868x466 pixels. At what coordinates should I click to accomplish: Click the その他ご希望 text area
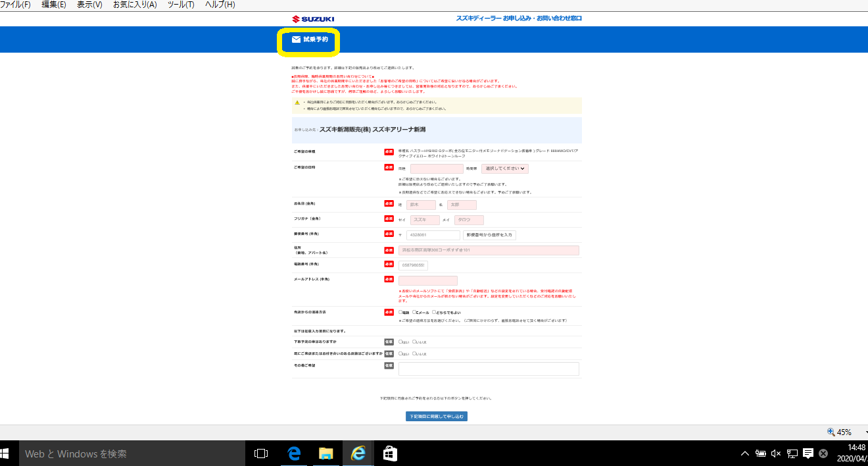click(489, 369)
